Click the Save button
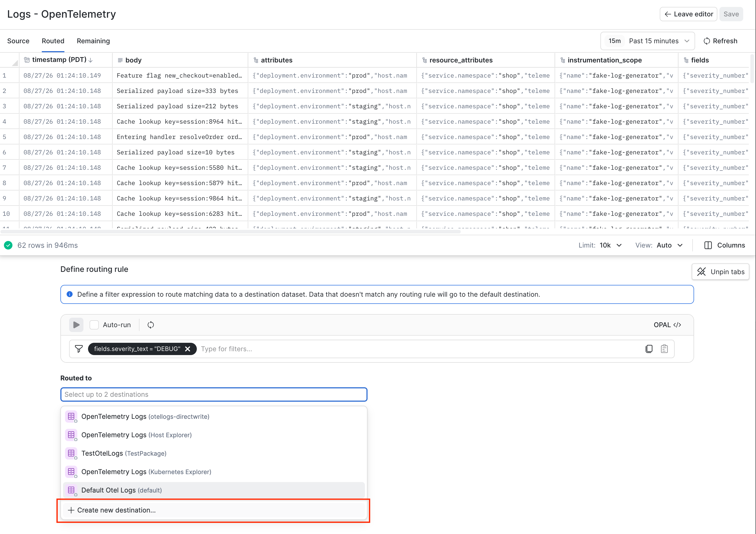This screenshot has width=756, height=534. (x=731, y=14)
